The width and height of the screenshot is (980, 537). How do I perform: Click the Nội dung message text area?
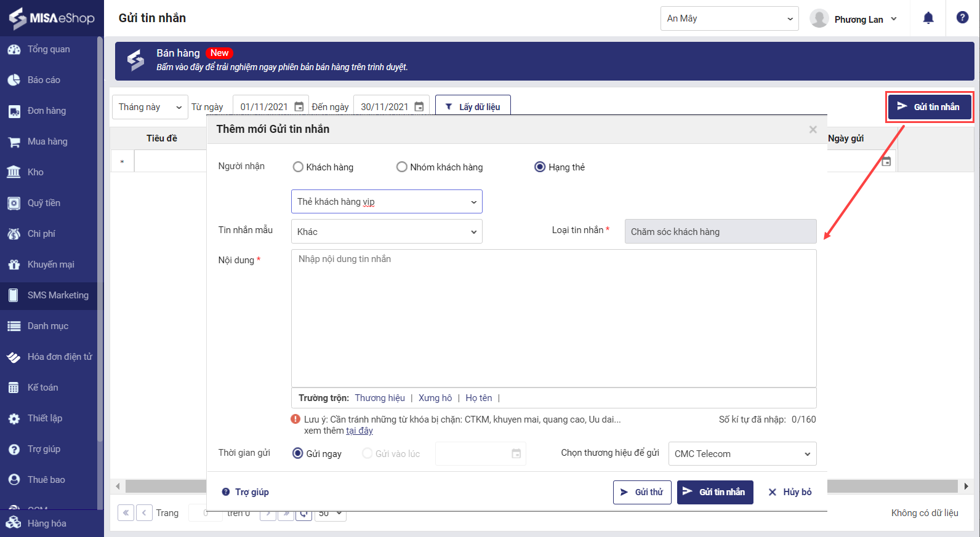[x=554, y=318]
